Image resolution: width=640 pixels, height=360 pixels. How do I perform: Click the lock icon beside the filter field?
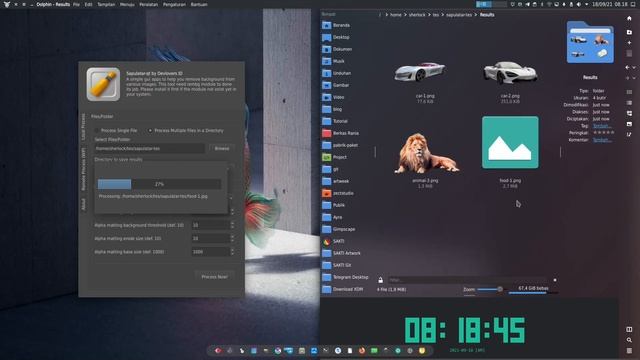[380, 280]
